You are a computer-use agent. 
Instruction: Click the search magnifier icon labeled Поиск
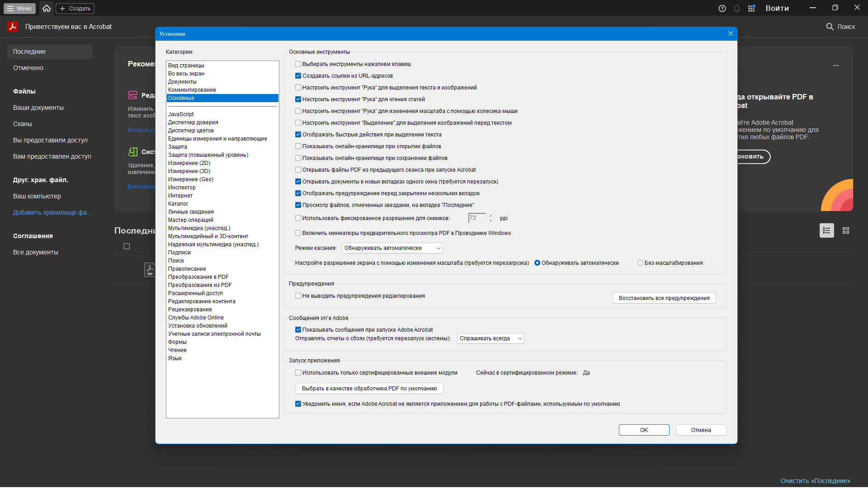pos(830,27)
